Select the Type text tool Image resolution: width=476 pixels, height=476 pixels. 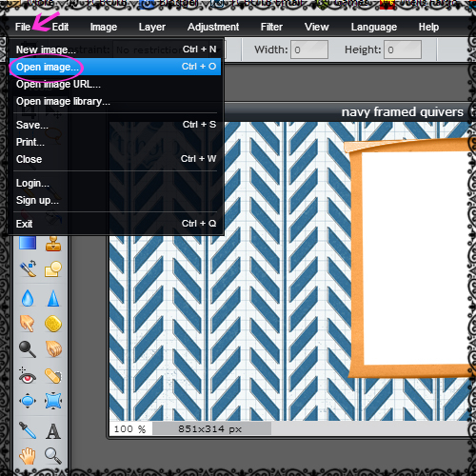tap(53, 431)
